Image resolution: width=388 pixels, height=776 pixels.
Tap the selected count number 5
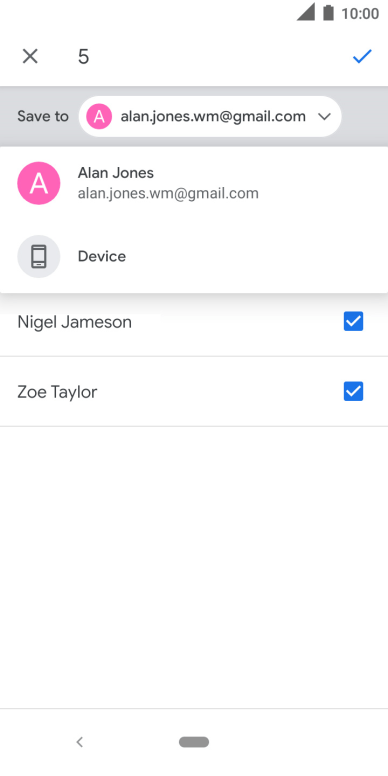pyautogui.click(x=83, y=57)
